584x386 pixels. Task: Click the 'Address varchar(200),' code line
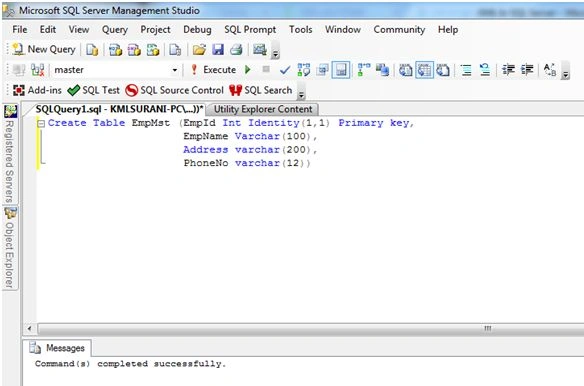coord(250,150)
